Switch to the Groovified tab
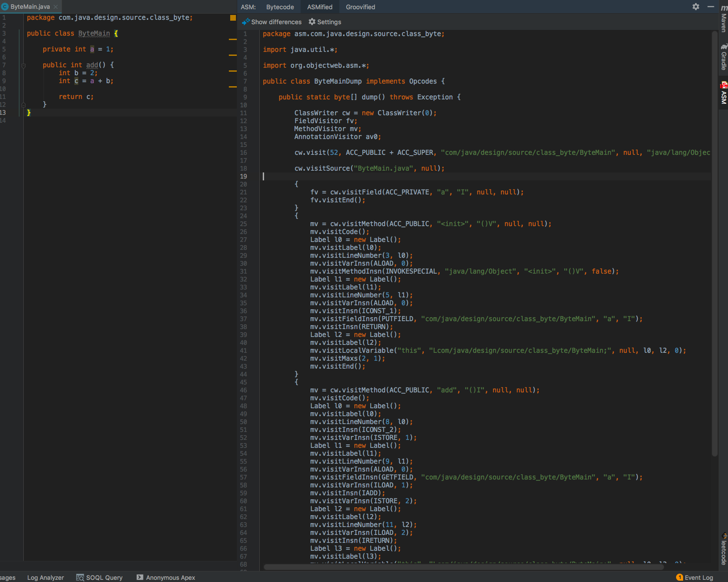728x582 pixels. pyautogui.click(x=360, y=7)
